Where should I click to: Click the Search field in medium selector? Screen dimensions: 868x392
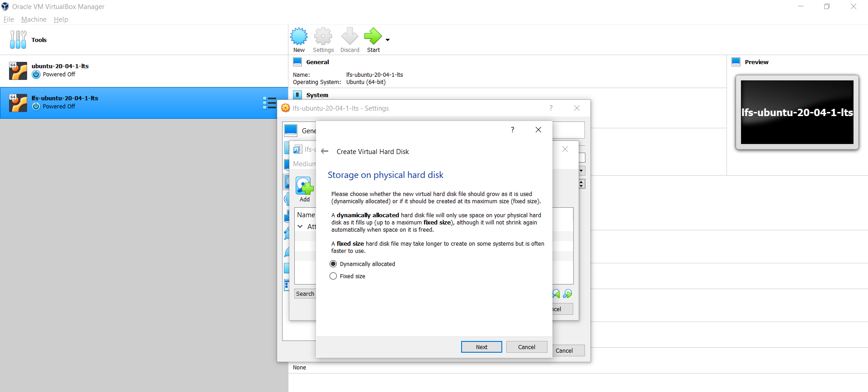pyautogui.click(x=306, y=294)
